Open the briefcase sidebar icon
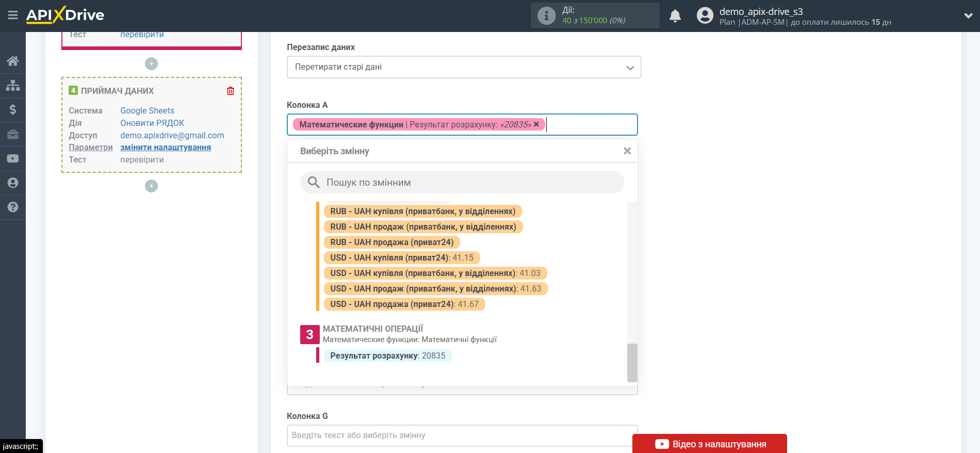 13,134
